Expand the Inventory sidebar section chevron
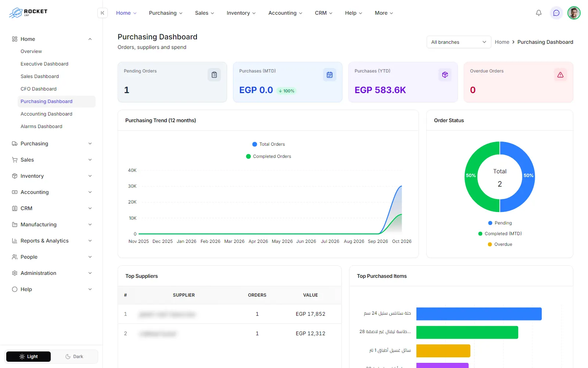Screen dimensions: 588x368 coord(90,176)
